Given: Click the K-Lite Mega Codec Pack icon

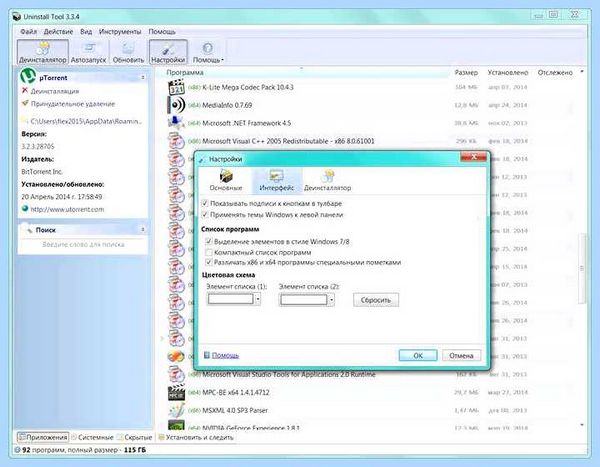Looking at the screenshot, I should click(x=176, y=87).
